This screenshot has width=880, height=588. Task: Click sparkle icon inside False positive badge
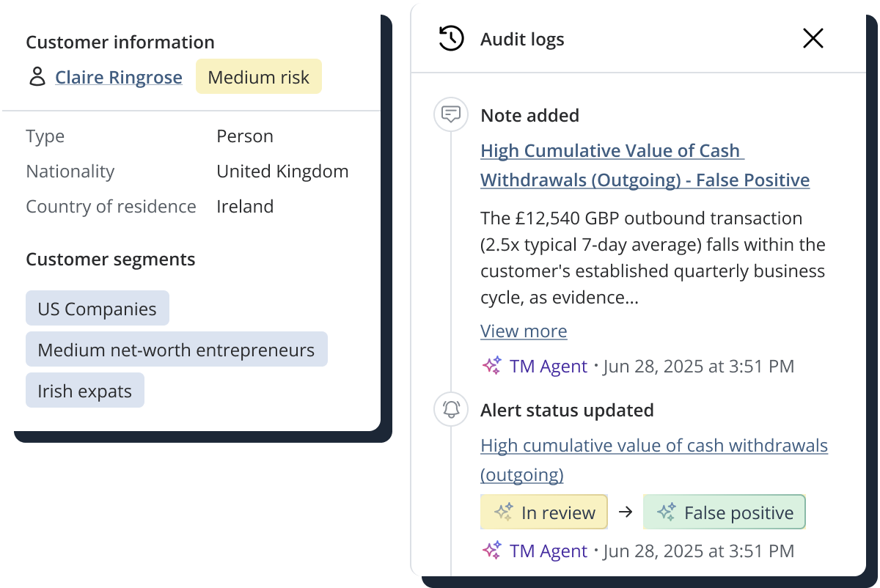click(x=666, y=512)
